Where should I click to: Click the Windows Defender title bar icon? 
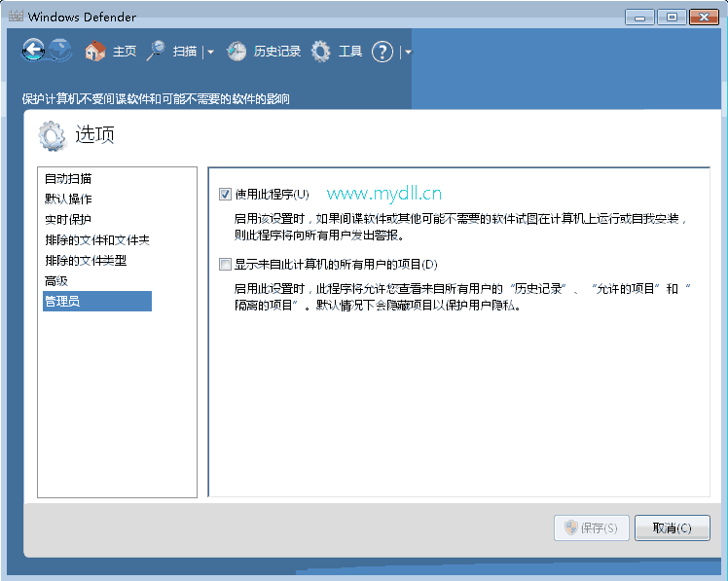pyautogui.click(x=16, y=17)
